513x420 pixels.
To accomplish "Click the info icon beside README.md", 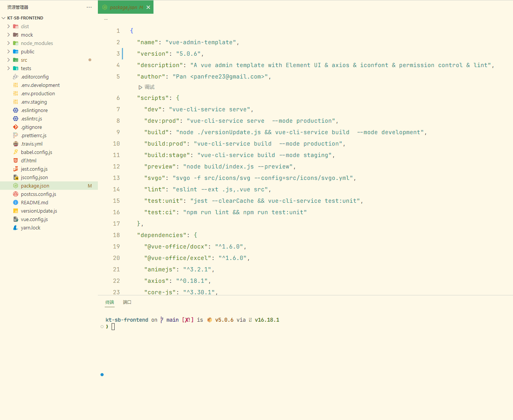I will [x=16, y=202].
